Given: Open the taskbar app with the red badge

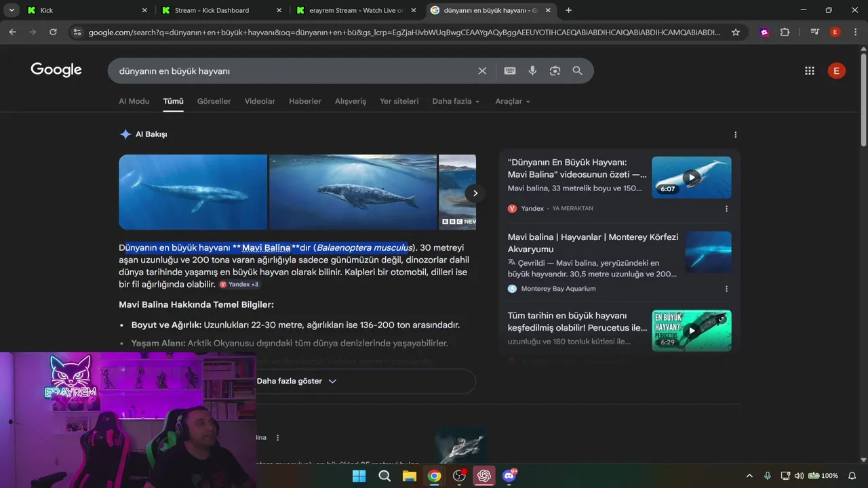Looking at the screenshot, I should (459, 476).
